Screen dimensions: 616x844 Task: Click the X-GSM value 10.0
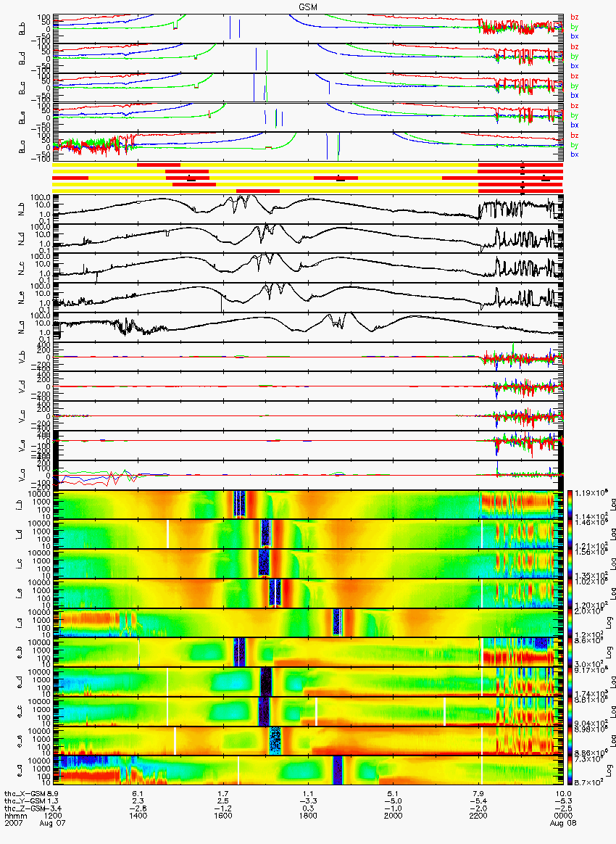click(x=563, y=794)
